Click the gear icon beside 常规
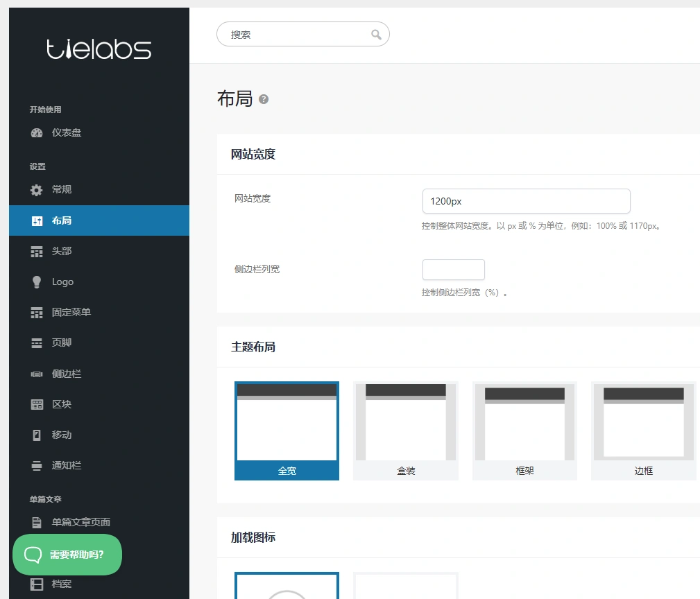The width and height of the screenshot is (700, 599). 36,189
